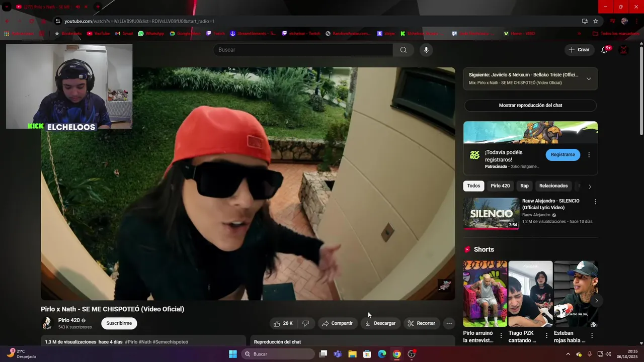Show next filter chips arrow
This screenshot has width=644, height=362.
590,187
